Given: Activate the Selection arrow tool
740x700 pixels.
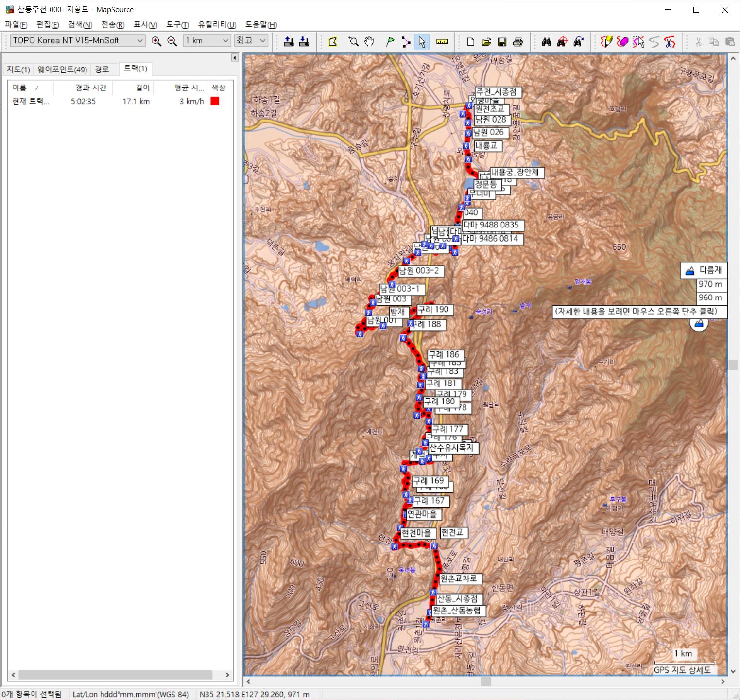Looking at the screenshot, I should point(422,41).
